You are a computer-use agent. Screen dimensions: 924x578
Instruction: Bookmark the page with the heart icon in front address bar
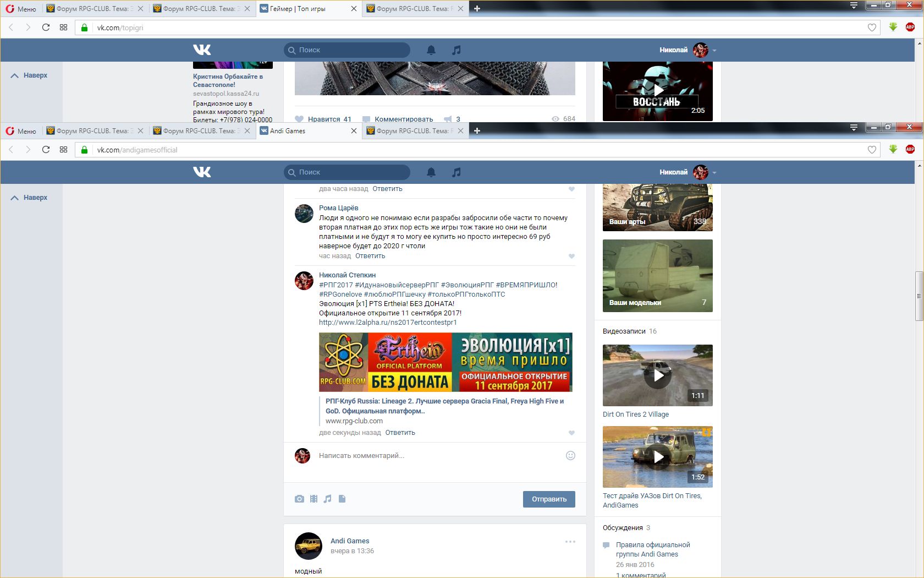click(872, 150)
